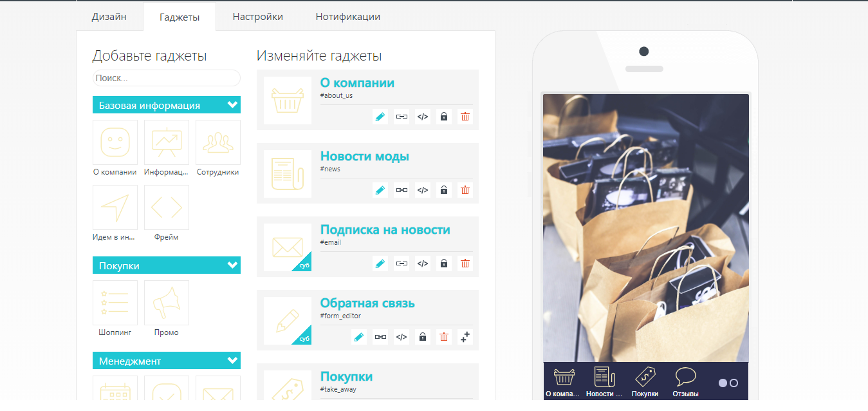The image size is (868, 411).
Task: Add the Шоппинг list gadget
Action: pyautogui.click(x=115, y=303)
